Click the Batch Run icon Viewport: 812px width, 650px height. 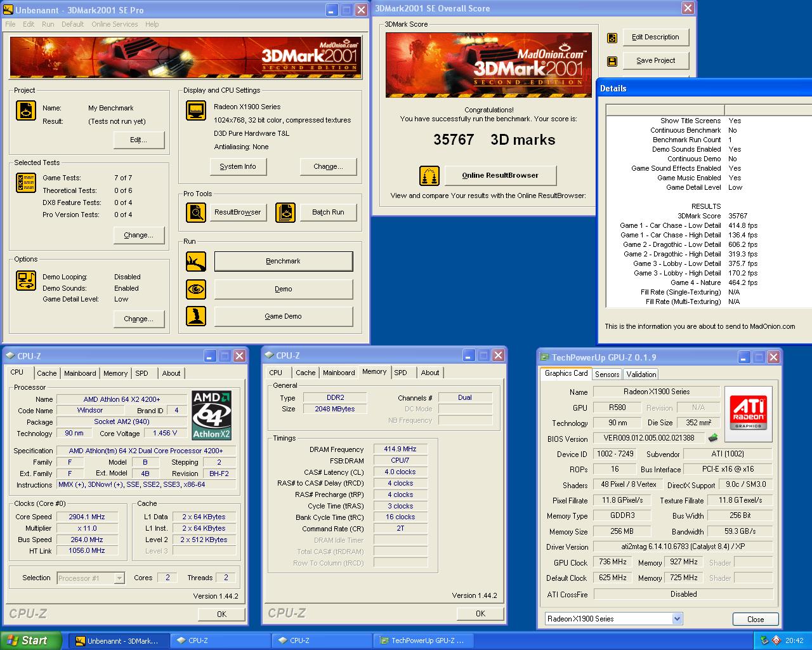click(285, 213)
